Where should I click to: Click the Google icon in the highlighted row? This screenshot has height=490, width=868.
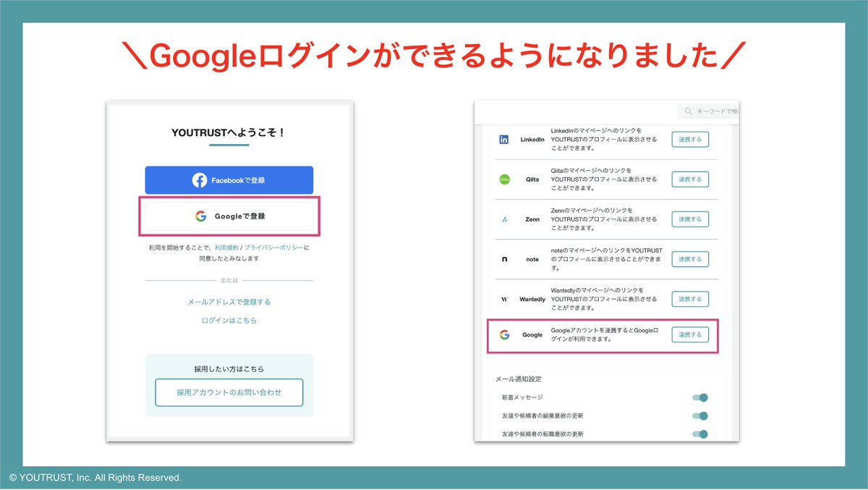[x=504, y=334]
